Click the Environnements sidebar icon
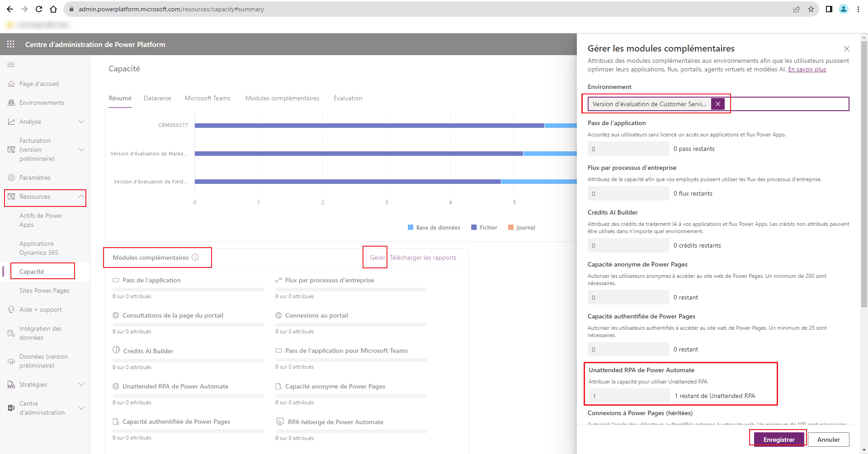Image resolution: width=868 pixels, height=454 pixels. [x=11, y=103]
